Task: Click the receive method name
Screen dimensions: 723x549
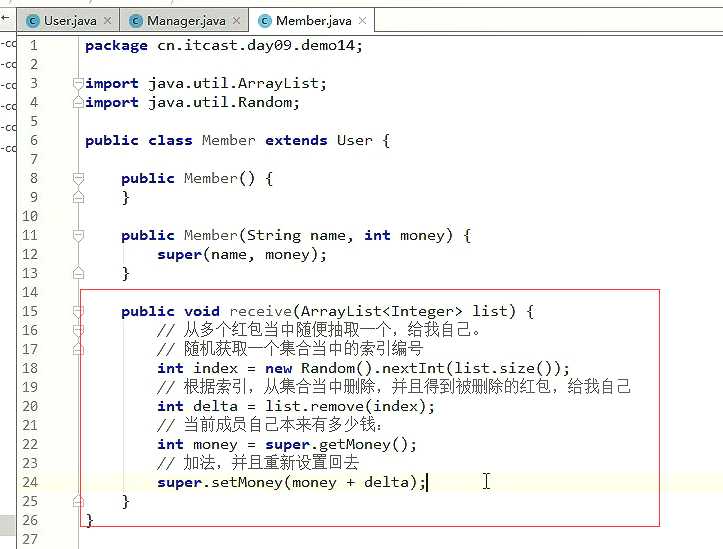Action: pyautogui.click(x=261, y=312)
